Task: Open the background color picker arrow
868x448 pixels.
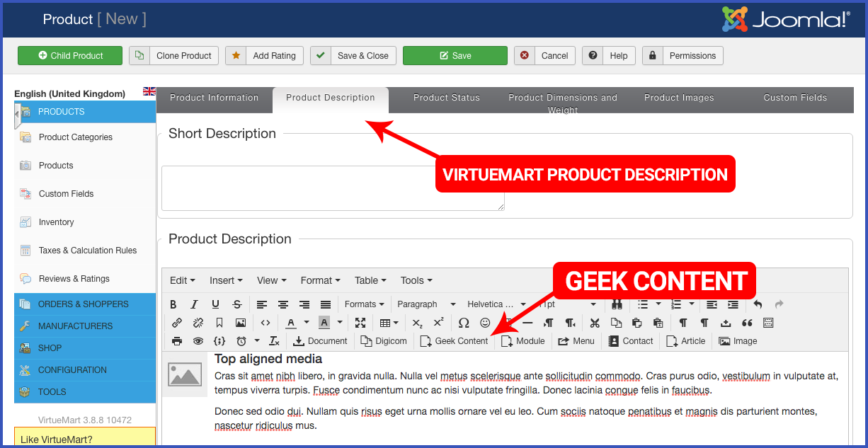Action: [340, 323]
